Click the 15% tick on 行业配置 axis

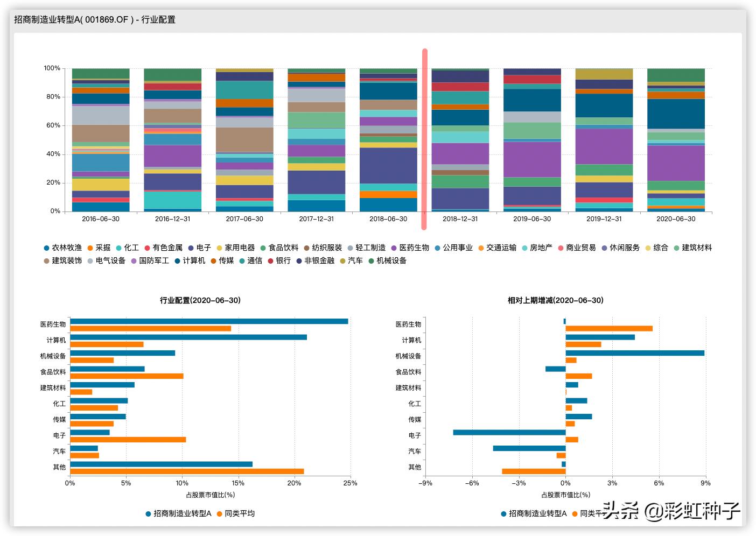click(239, 483)
